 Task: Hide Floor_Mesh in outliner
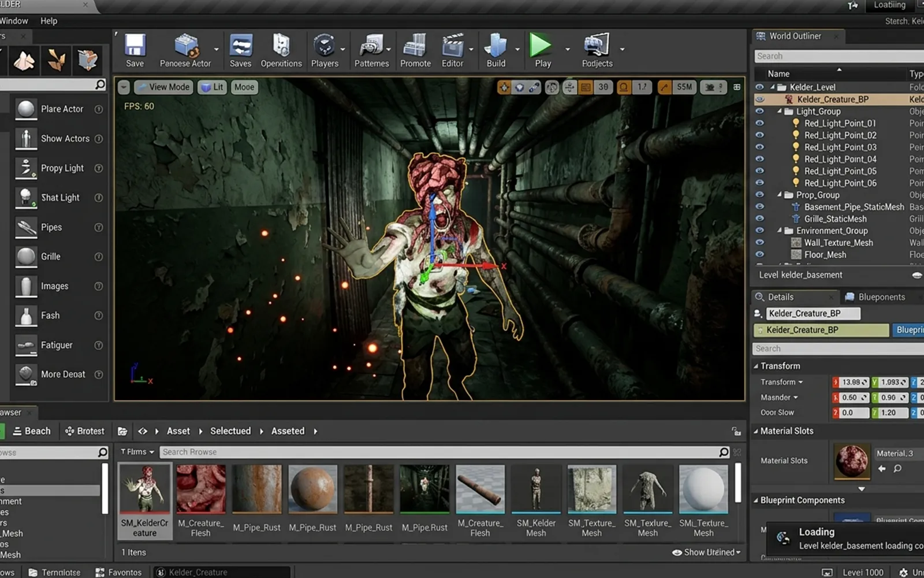pyautogui.click(x=759, y=254)
